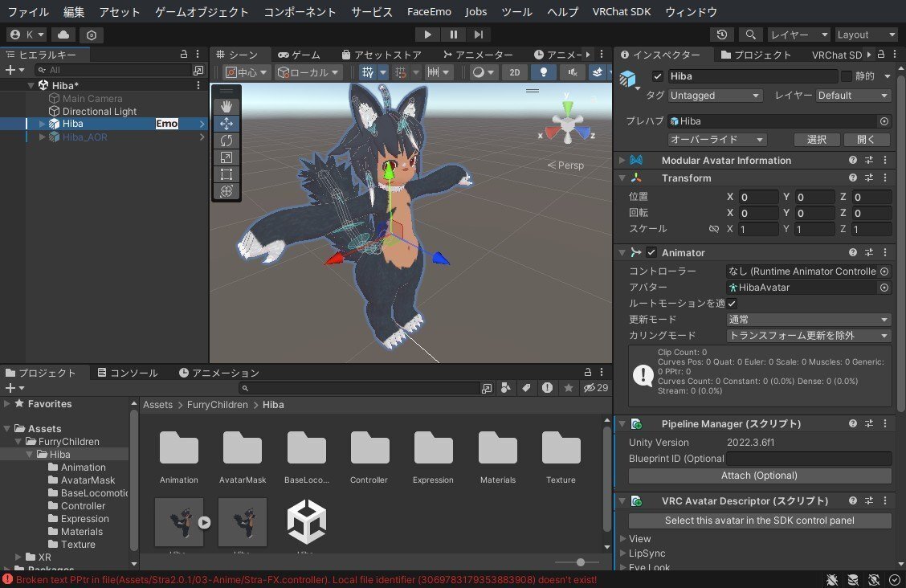Open the VRChat SDK menu
Viewport: 906px width, 588px height.
(621, 11)
